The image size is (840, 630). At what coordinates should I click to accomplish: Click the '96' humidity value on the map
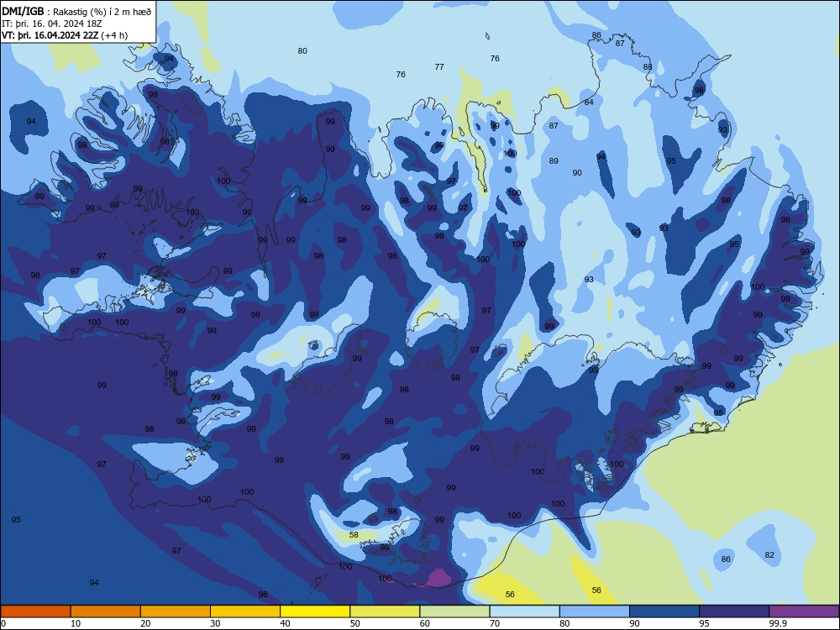pos(262,595)
